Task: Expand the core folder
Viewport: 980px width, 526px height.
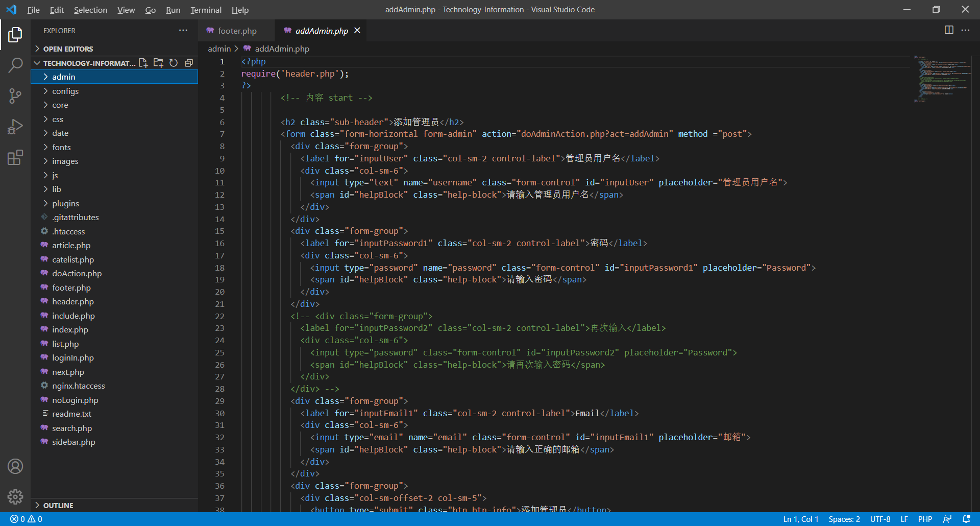Action: click(x=114, y=105)
